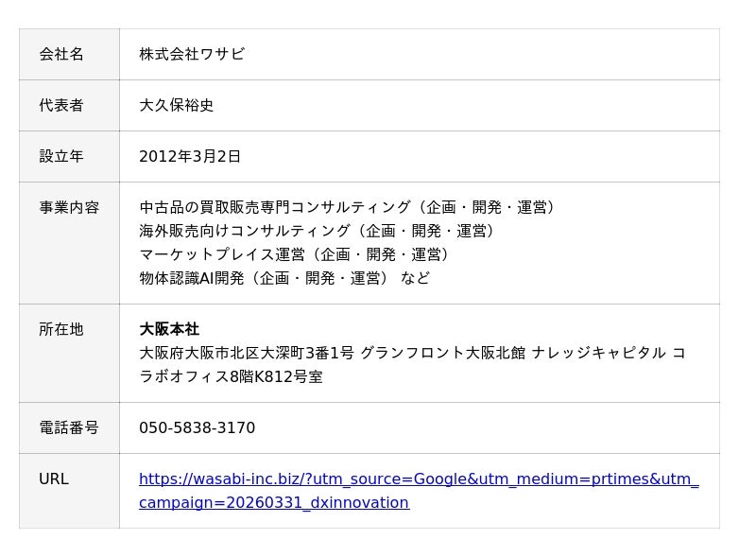Select the 所在地 row header
756x557 pixels.
click(x=61, y=330)
